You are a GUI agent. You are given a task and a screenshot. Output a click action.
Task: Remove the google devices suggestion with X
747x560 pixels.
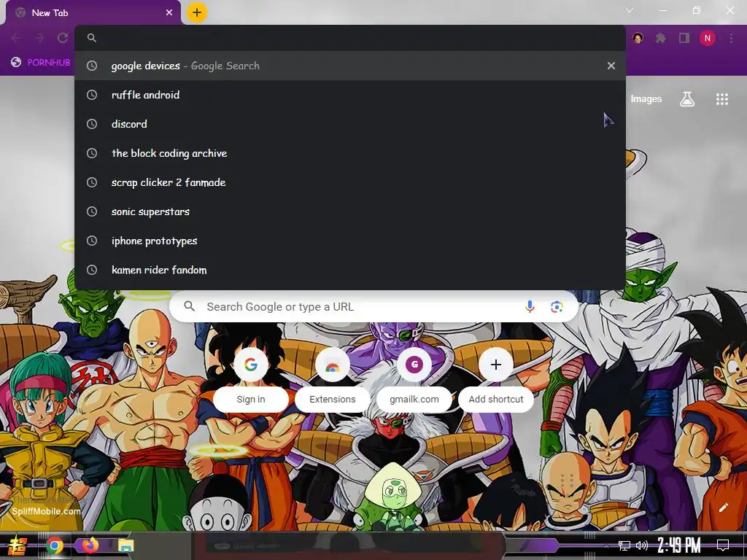[611, 66]
